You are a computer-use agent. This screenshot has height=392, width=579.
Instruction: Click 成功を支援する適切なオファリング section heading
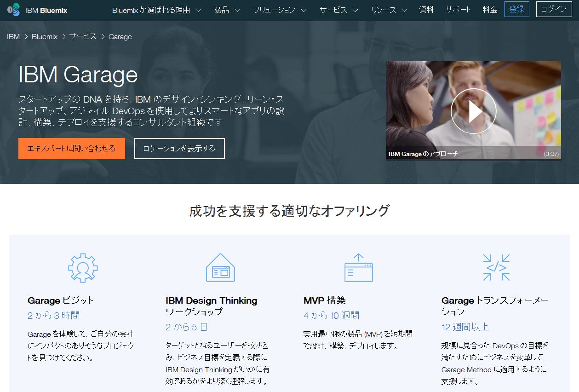tap(289, 211)
